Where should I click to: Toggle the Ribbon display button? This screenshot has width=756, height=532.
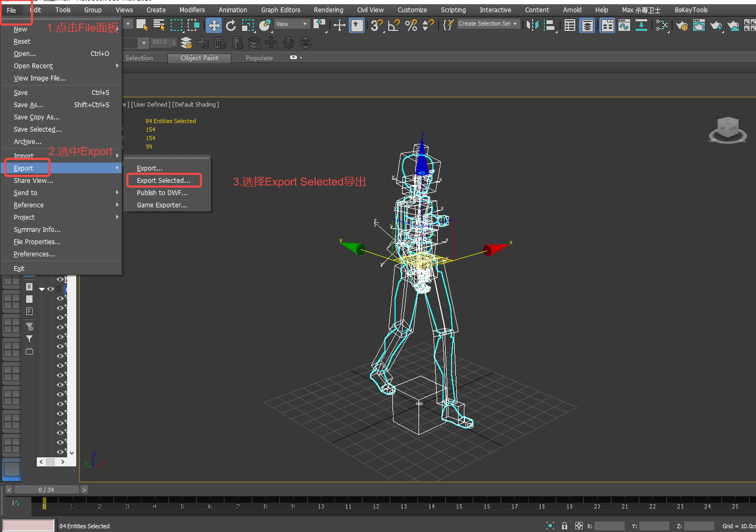pyautogui.click(x=607, y=25)
